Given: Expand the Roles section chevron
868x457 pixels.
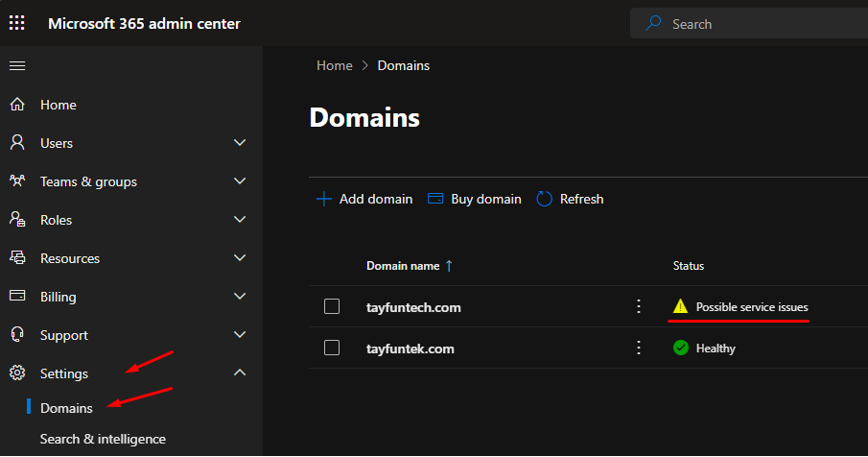Looking at the screenshot, I should click(x=240, y=220).
